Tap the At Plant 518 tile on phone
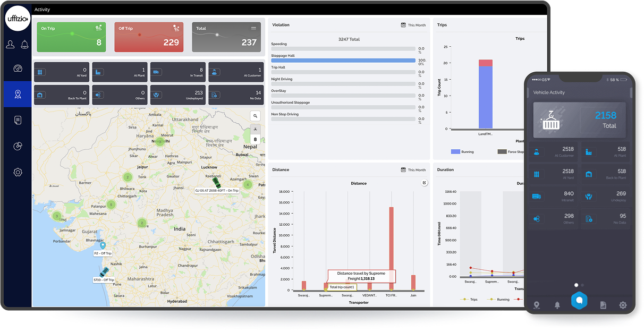644x332 pixels. tap(605, 152)
